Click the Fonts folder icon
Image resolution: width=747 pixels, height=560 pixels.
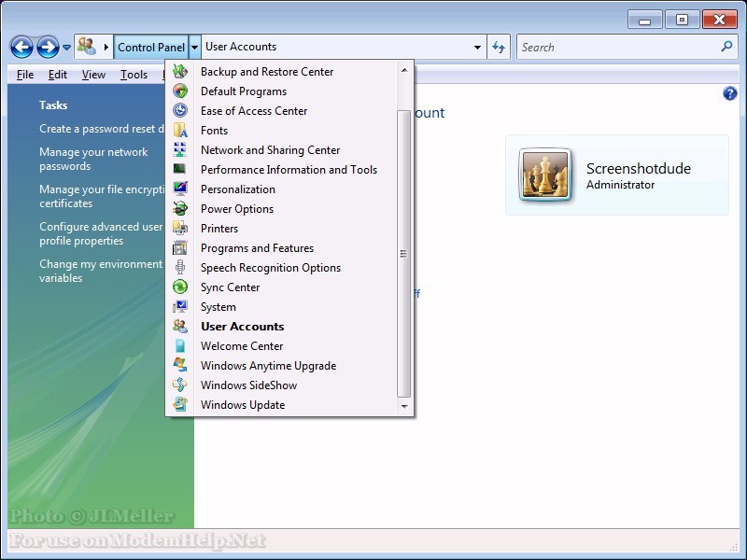[x=180, y=130]
